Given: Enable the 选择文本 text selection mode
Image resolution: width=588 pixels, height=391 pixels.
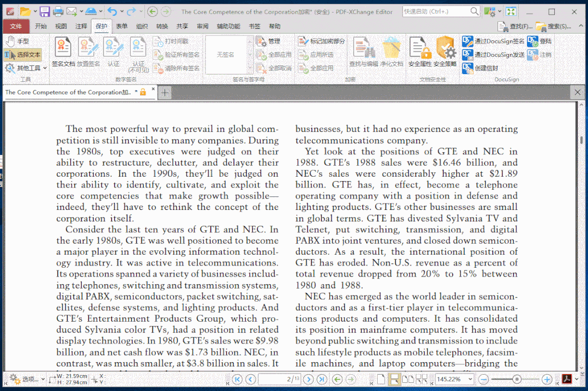Looking at the screenshot, I should tap(25, 54).
